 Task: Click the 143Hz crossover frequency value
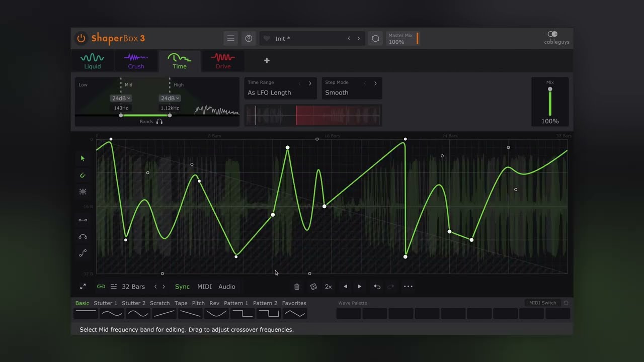point(121,108)
